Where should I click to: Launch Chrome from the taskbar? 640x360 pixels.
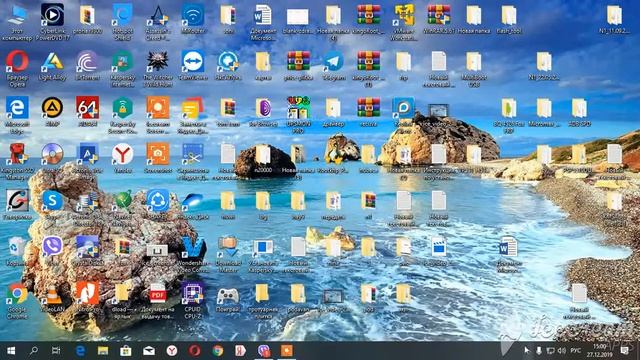(218, 351)
